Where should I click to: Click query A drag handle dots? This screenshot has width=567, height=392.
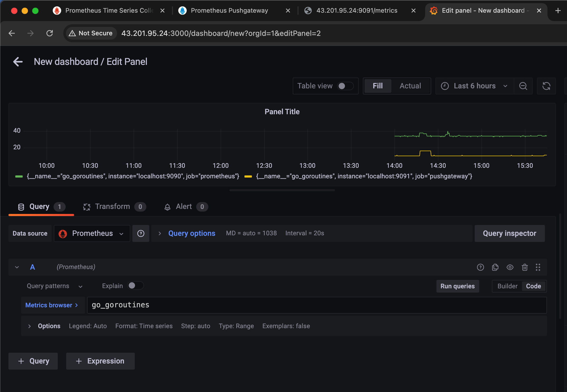[538, 267]
